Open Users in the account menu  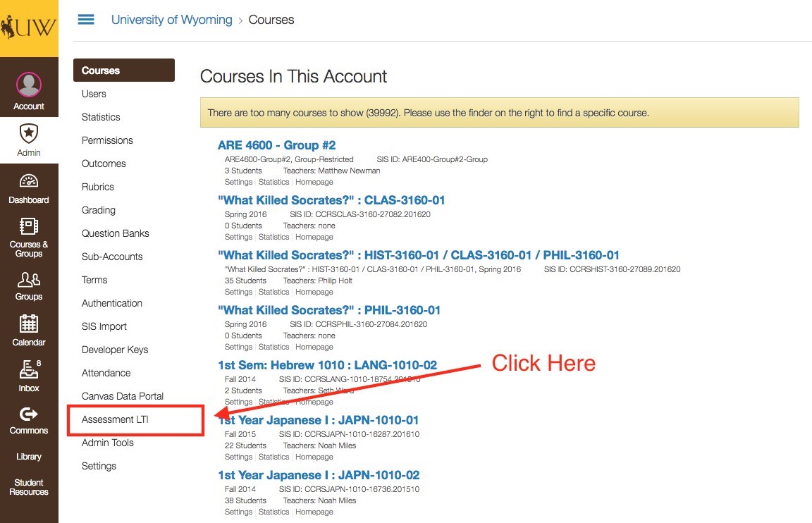(94, 94)
